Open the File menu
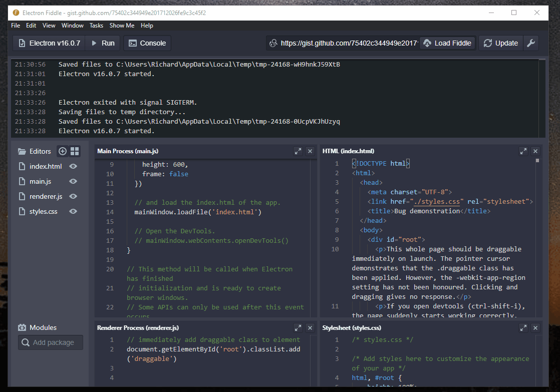Viewport: 560px width, 392px height. [16, 26]
